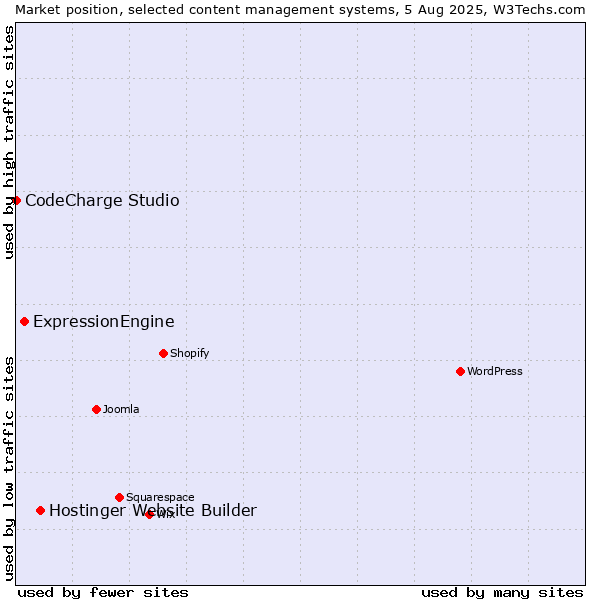The height and width of the screenshot is (600, 600).
Task: Click the CodeCharge Studio red data point
Action: [x=16, y=201]
